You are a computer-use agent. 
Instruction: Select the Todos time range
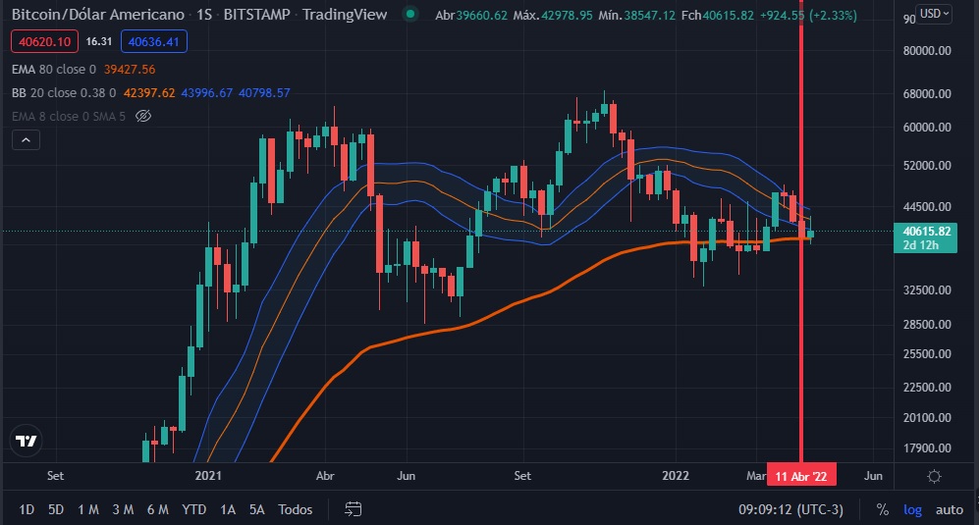pyautogui.click(x=295, y=509)
